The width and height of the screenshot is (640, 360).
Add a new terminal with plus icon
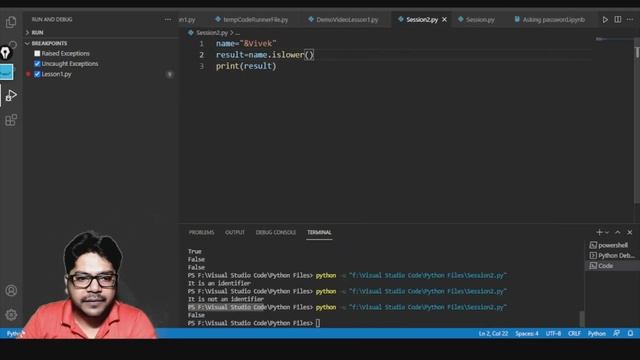(599, 232)
